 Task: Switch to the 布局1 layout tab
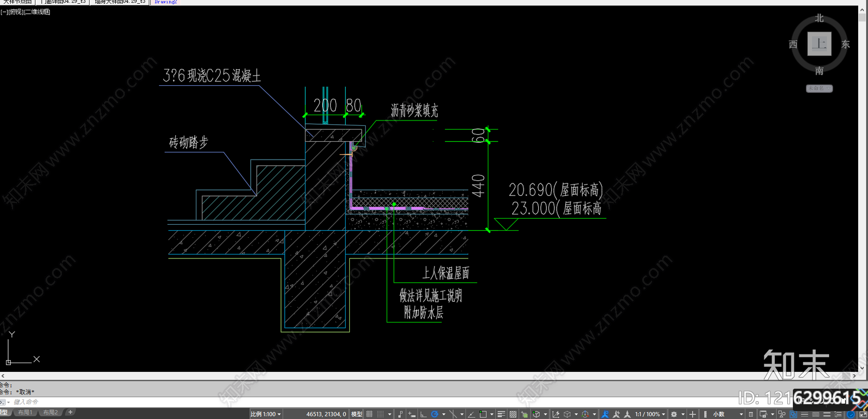tap(25, 412)
